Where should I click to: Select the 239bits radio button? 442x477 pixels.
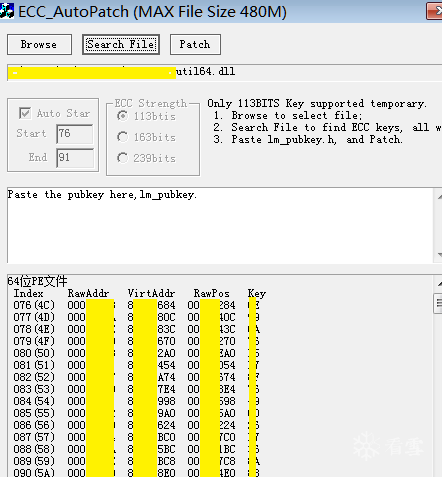122,158
